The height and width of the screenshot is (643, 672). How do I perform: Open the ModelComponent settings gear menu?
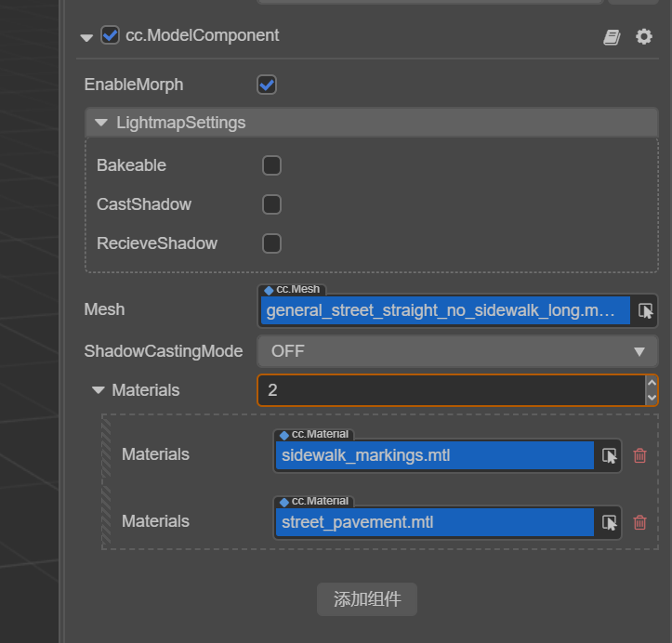644,36
